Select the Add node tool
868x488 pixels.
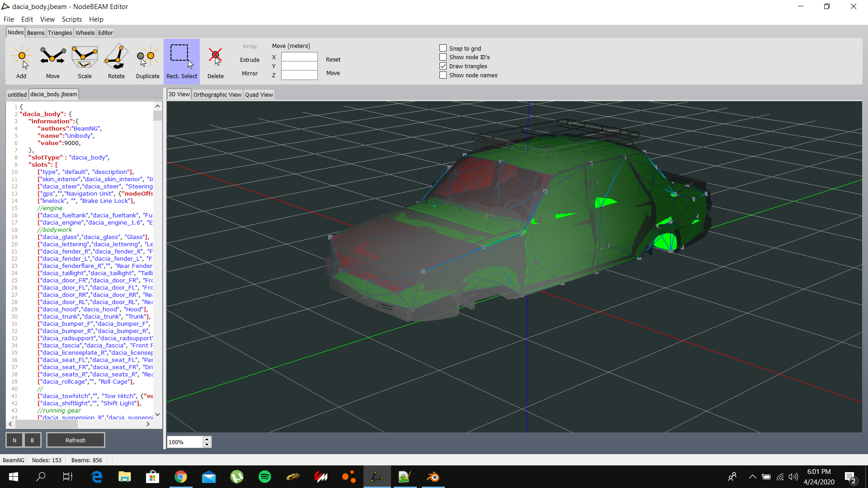click(x=21, y=62)
